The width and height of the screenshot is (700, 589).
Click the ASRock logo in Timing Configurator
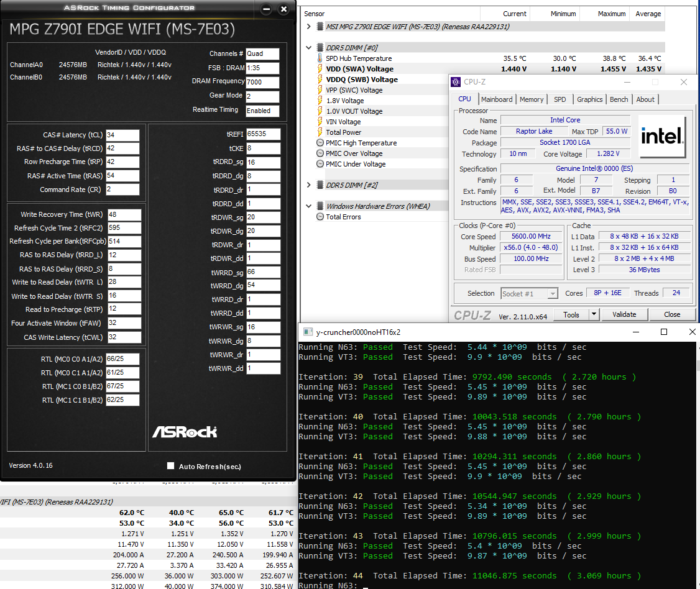185,432
